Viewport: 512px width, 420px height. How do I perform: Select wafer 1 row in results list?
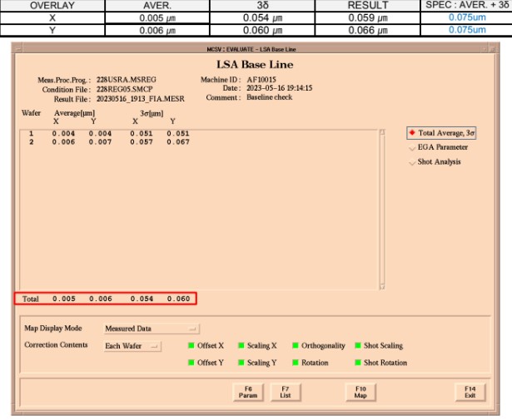[x=108, y=133]
